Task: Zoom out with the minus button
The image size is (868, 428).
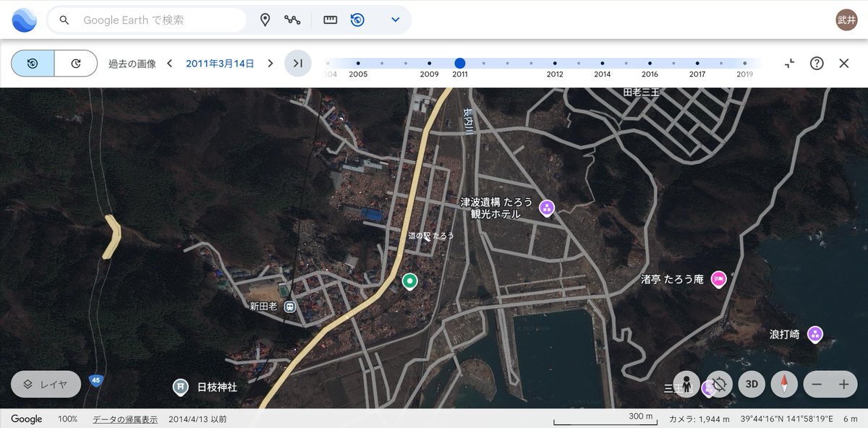Action: [x=817, y=385]
